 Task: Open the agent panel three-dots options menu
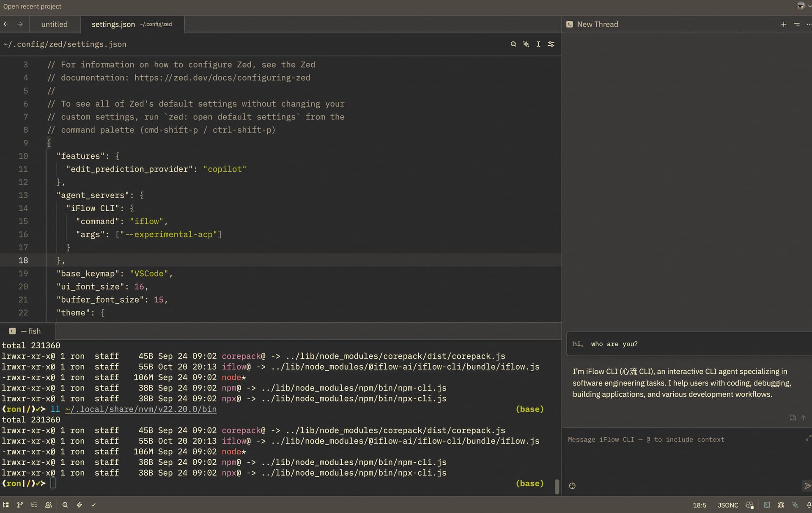tap(809, 25)
